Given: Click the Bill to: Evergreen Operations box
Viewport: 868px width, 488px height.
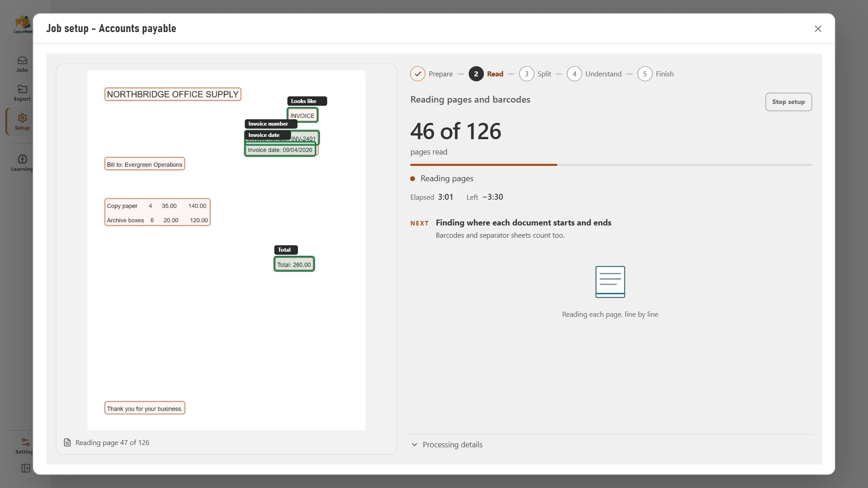Looking at the screenshot, I should [x=145, y=164].
